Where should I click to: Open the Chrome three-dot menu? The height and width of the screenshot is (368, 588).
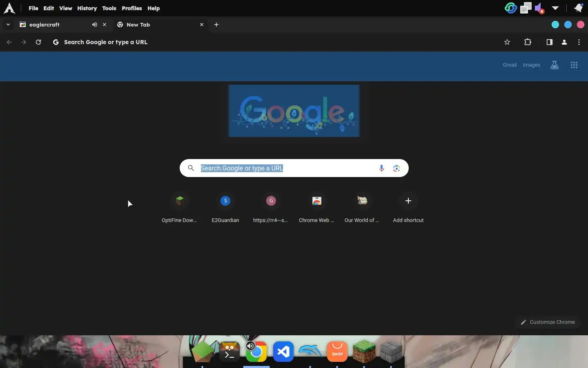pyautogui.click(x=579, y=42)
